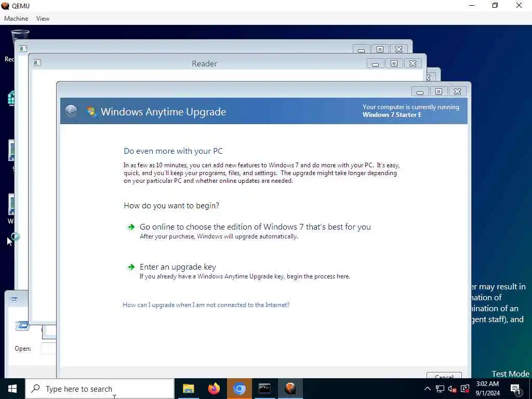Click green arrow beside Go online option
Image resolution: width=532 pixels, height=399 pixels.
point(131,228)
